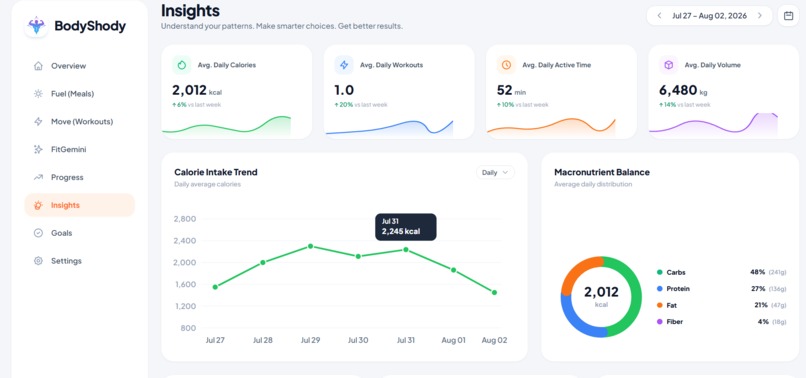The image size is (806, 378).
Task: Click the 1.0 workouts value
Action: pos(344,91)
